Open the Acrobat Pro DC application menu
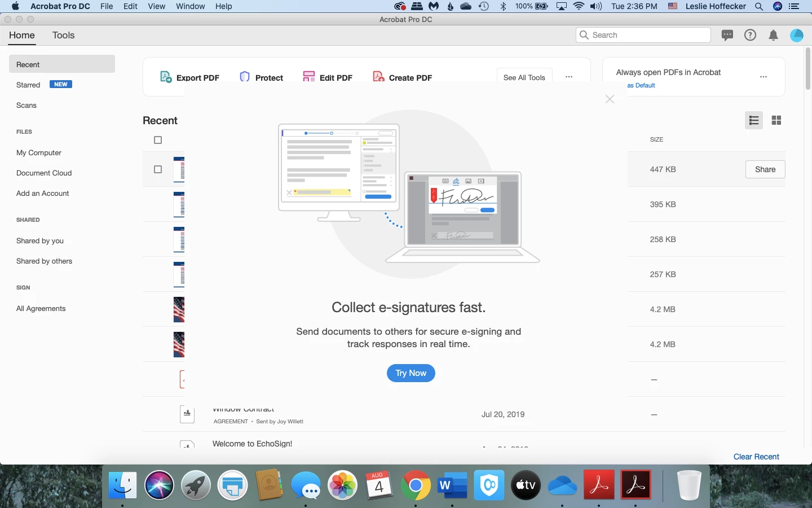Screen dimensions: 812x508 [x=60, y=6]
